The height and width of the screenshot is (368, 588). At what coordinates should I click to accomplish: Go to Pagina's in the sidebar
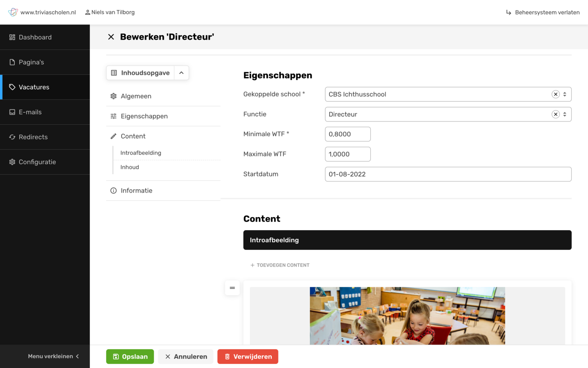[x=31, y=62]
